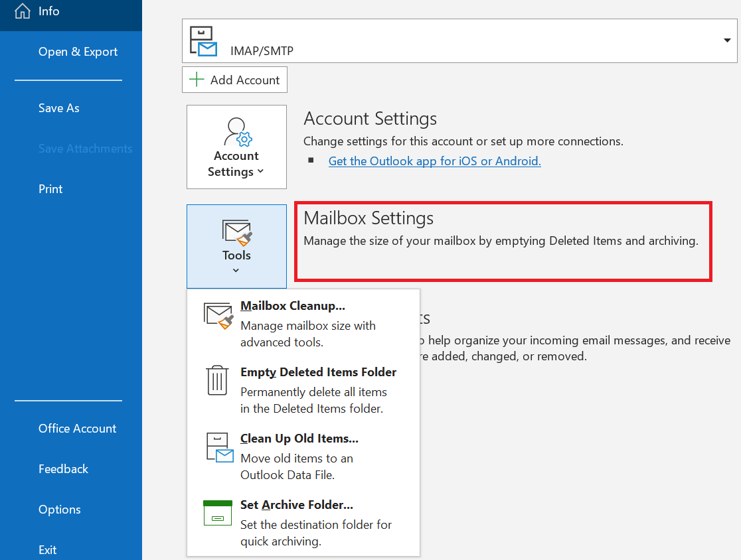Open Get the Outlook app link
This screenshot has height=560, width=741.
tap(434, 161)
